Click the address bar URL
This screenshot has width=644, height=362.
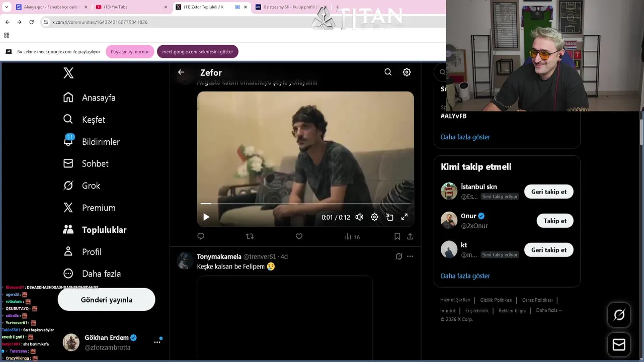100,22
